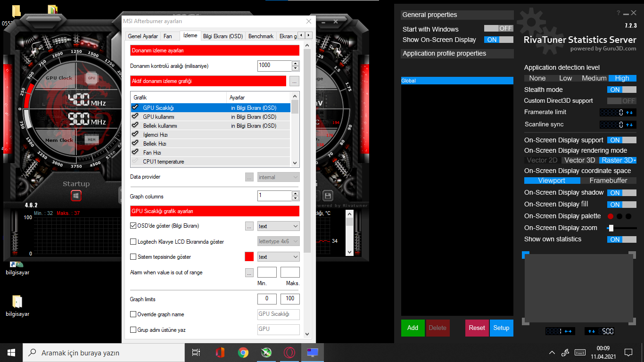Check Logitech Klavye LCD Ekranında göster
This screenshot has height=362, width=644.
tap(133, 242)
